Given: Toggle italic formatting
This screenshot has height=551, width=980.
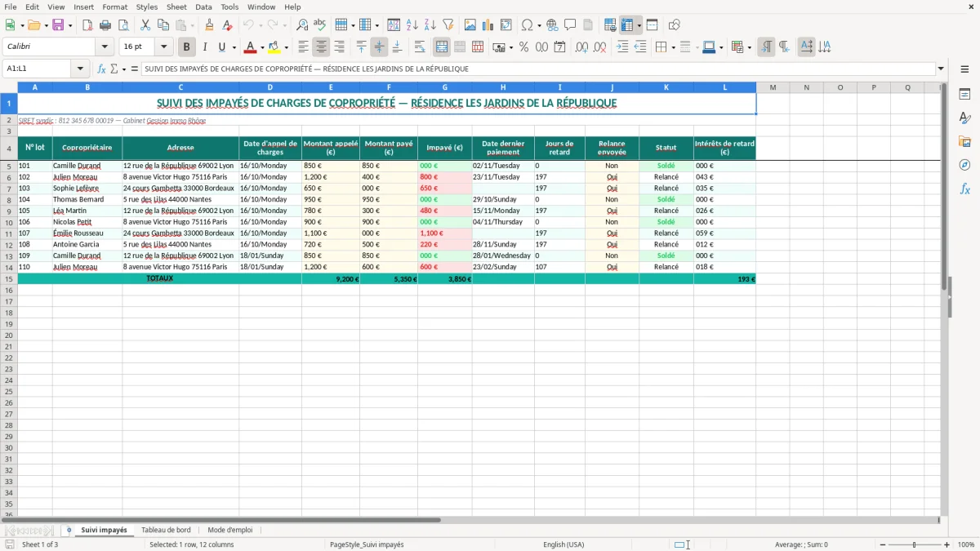Looking at the screenshot, I should [x=204, y=47].
